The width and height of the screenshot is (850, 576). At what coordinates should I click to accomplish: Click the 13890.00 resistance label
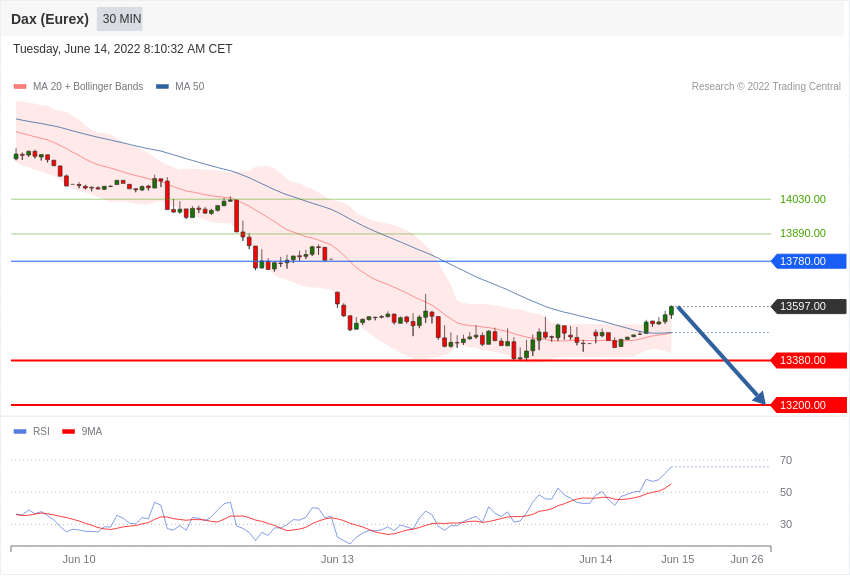coord(803,233)
